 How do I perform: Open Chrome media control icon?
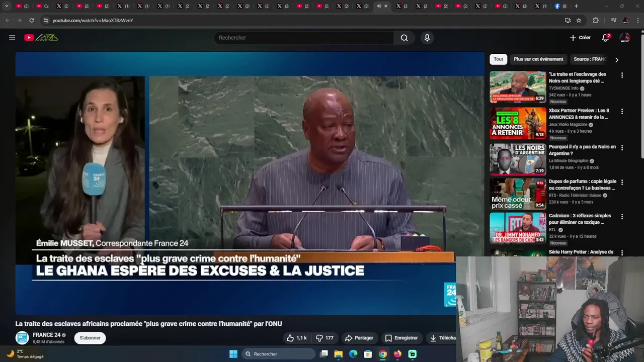point(613,20)
